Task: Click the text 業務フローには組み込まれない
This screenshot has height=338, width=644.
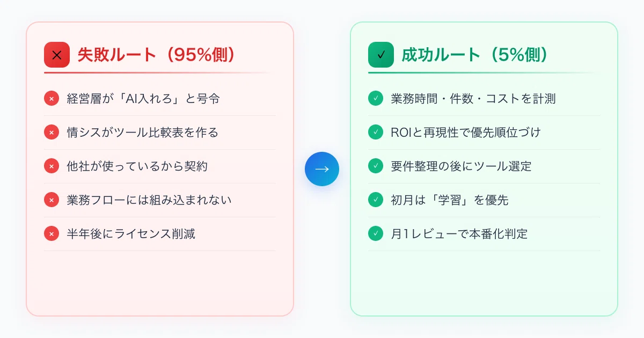Action: 149,200
